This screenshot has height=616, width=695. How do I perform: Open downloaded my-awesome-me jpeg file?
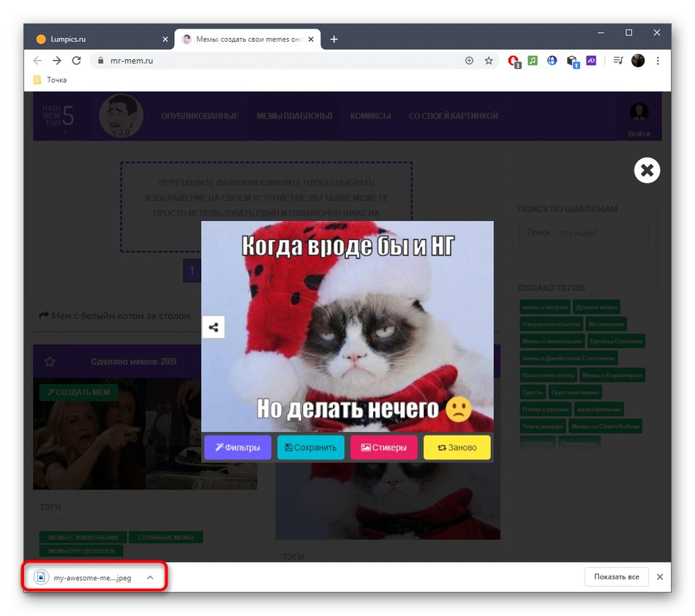pos(84,577)
